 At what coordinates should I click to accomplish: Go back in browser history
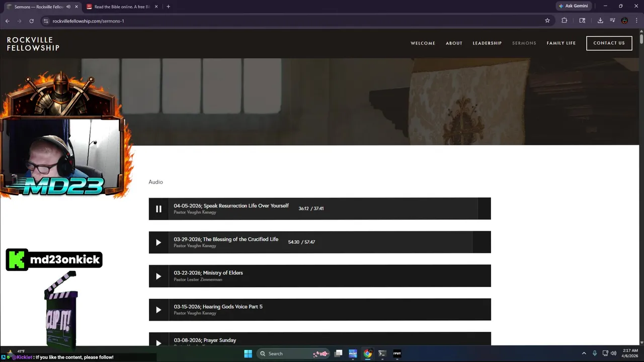pos(7,21)
